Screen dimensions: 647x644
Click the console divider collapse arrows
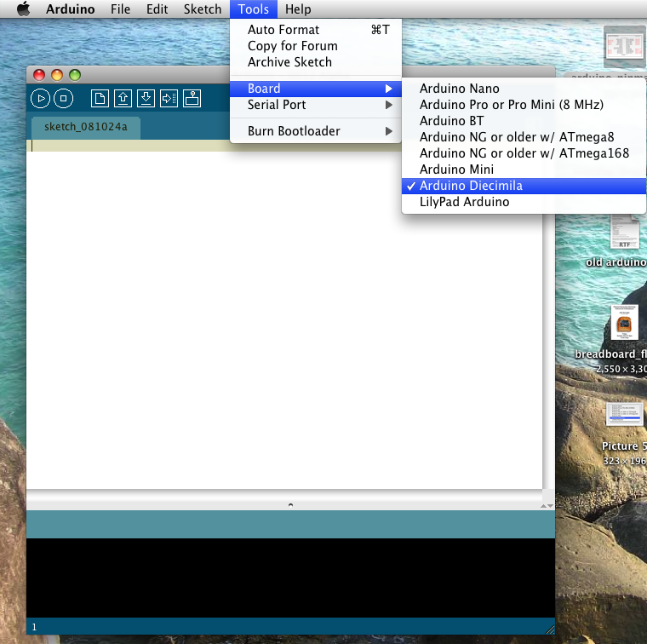(x=547, y=506)
